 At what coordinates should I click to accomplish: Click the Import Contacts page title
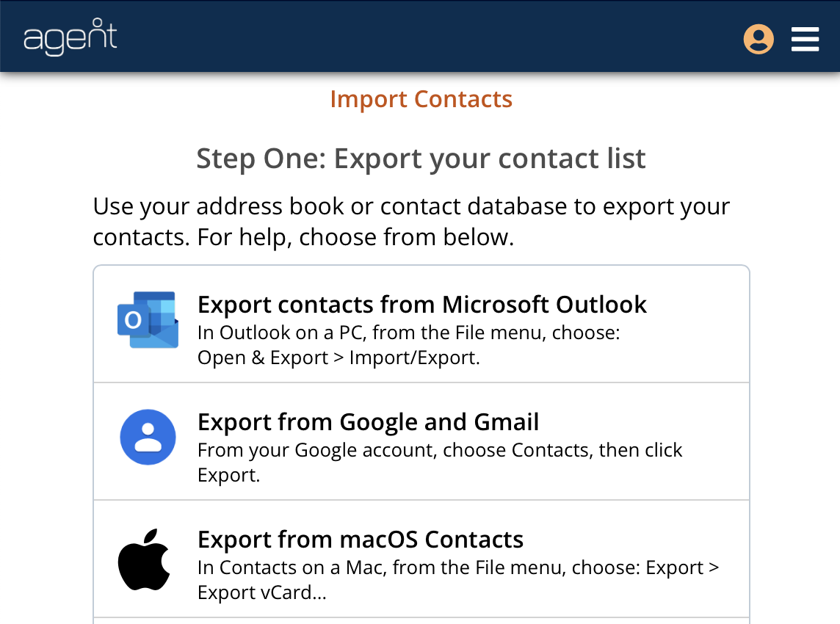click(421, 99)
